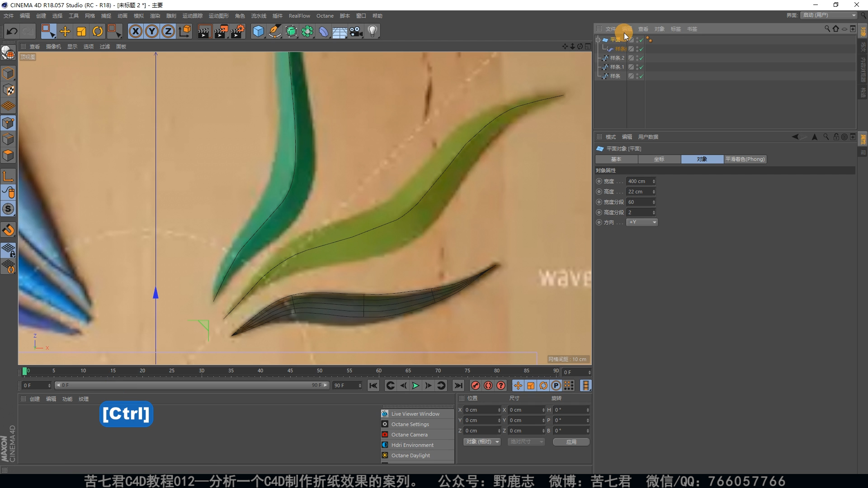
Task: Click the Undo arrow icon
Action: (12, 31)
